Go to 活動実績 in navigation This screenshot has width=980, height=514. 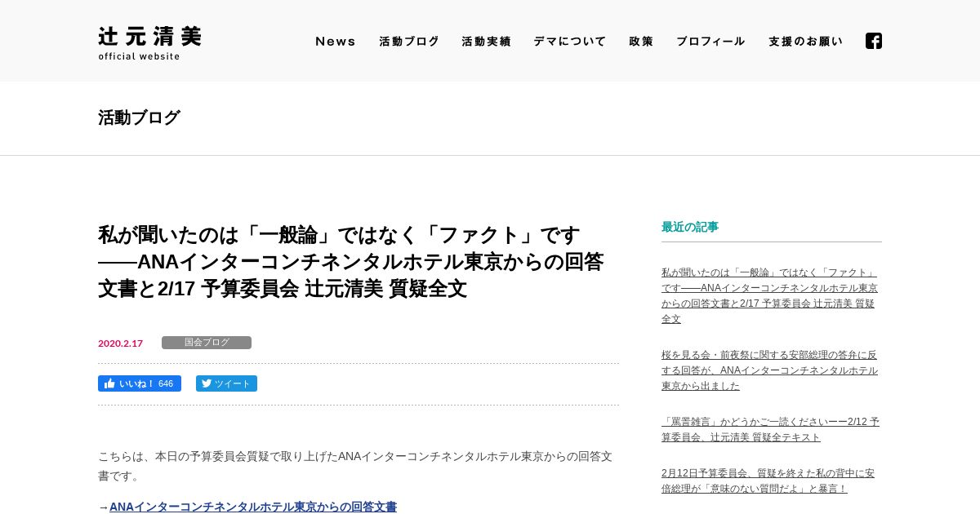click(486, 41)
